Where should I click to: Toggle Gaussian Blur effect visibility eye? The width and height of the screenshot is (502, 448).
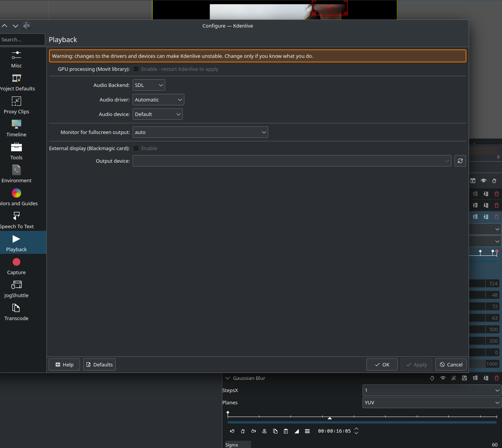(x=443, y=378)
